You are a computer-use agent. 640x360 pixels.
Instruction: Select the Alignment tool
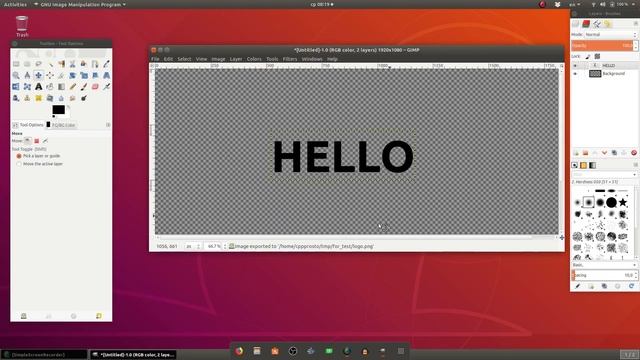click(x=50, y=76)
